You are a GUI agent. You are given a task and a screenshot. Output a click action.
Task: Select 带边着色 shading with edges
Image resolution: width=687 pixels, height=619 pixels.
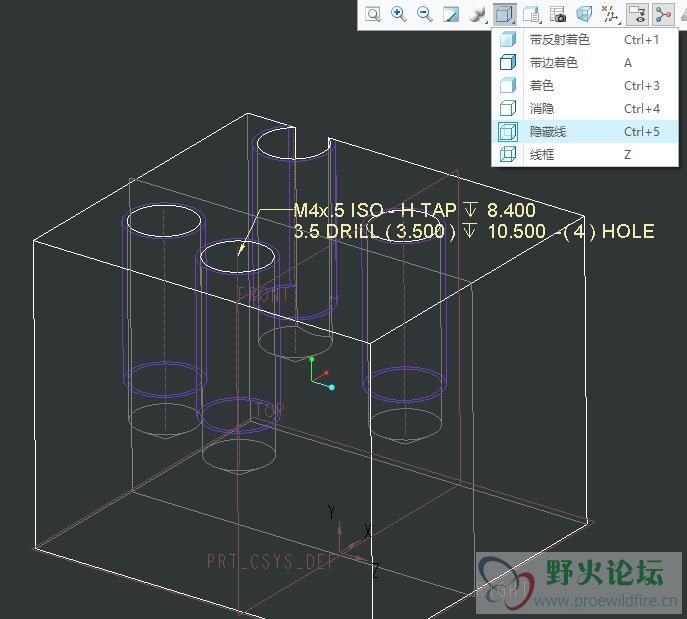tap(585, 63)
